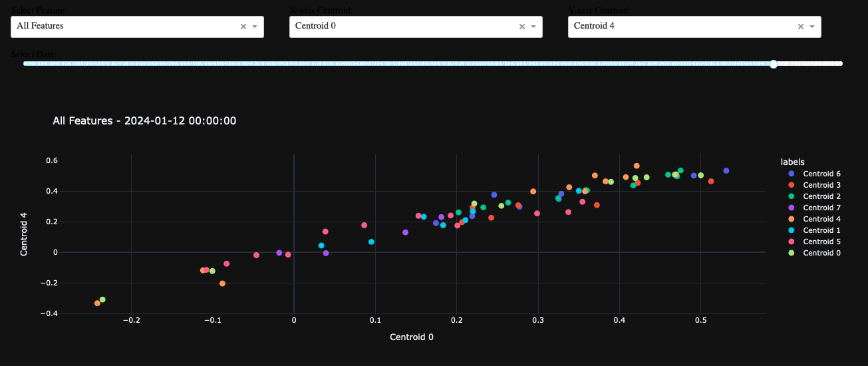Viewport: 868px width, 366px height.
Task: Toggle Centroid 7 legend entry
Action: [821, 208]
